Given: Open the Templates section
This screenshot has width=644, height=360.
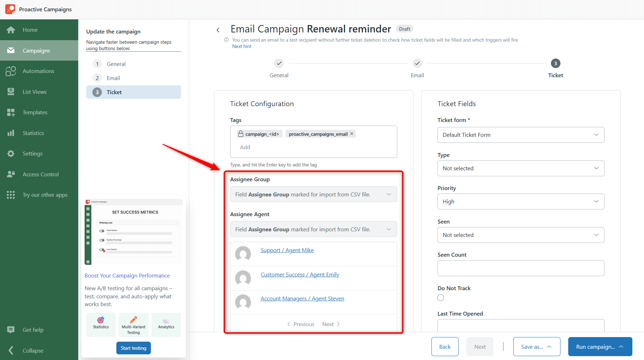Looking at the screenshot, I should [x=35, y=112].
